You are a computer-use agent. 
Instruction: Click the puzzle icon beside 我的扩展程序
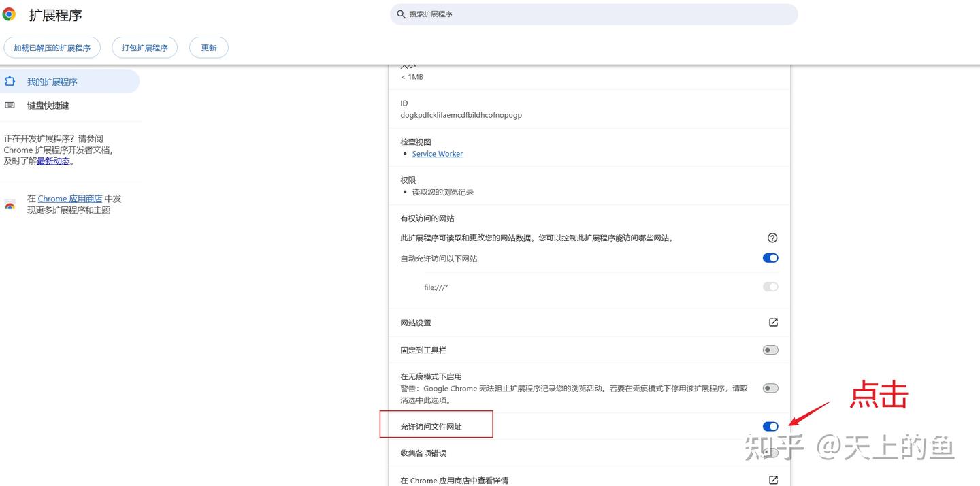[x=10, y=82]
